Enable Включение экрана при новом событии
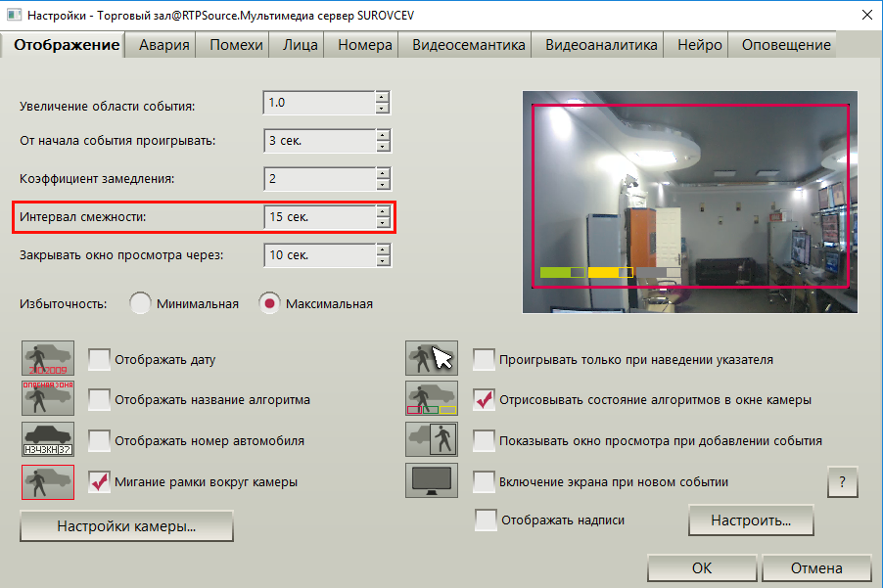 coord(484,481)
